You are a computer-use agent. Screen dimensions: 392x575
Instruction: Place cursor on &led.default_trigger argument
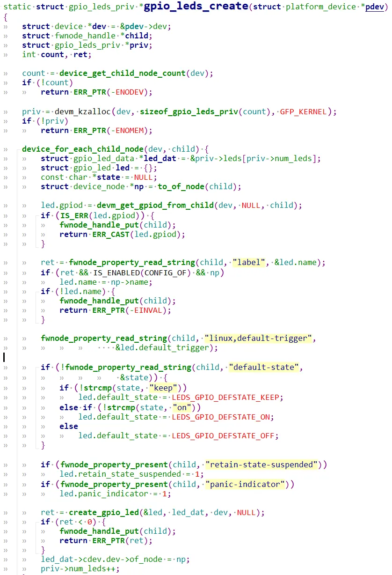click(162, 347)
